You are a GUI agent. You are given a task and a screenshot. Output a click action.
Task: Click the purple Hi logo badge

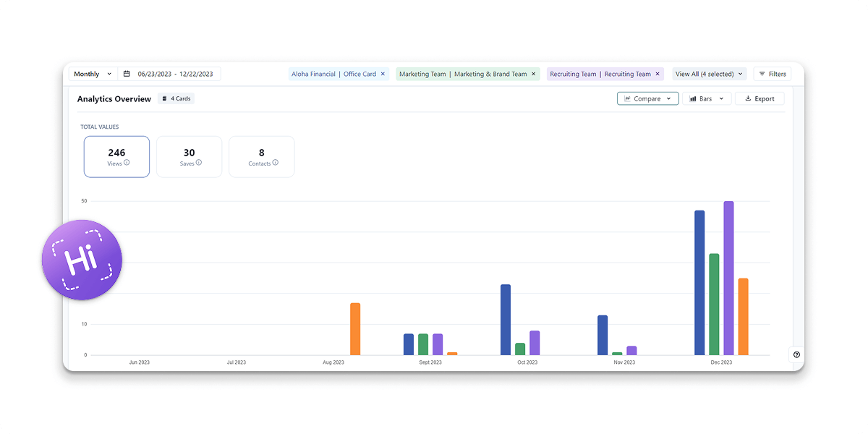82,260
